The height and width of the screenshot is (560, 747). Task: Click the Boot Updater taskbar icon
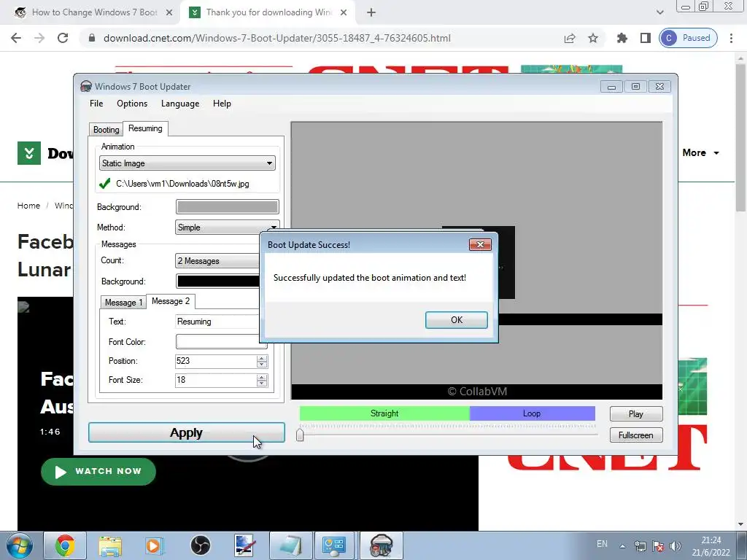[x=381, y=545]
